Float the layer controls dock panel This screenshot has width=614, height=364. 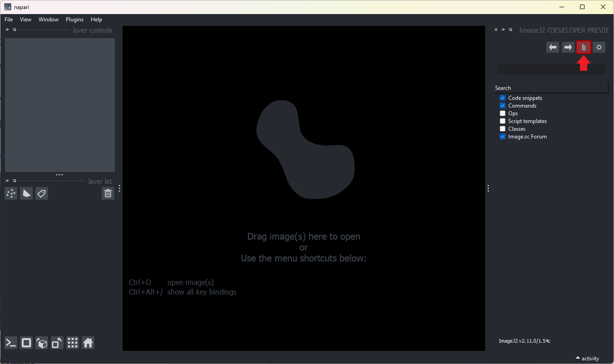tap(14, 30)
